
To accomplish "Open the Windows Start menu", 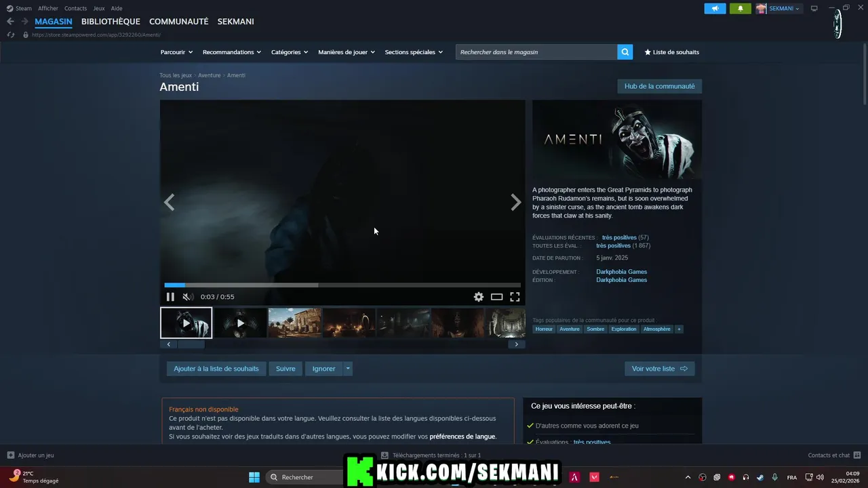I will tap(254, 477).
